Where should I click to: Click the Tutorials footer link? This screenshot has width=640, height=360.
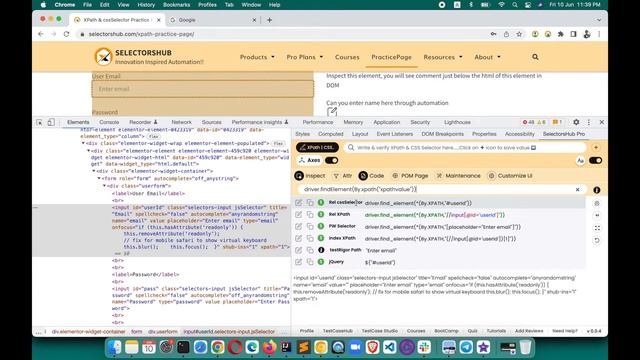point(496,331)
